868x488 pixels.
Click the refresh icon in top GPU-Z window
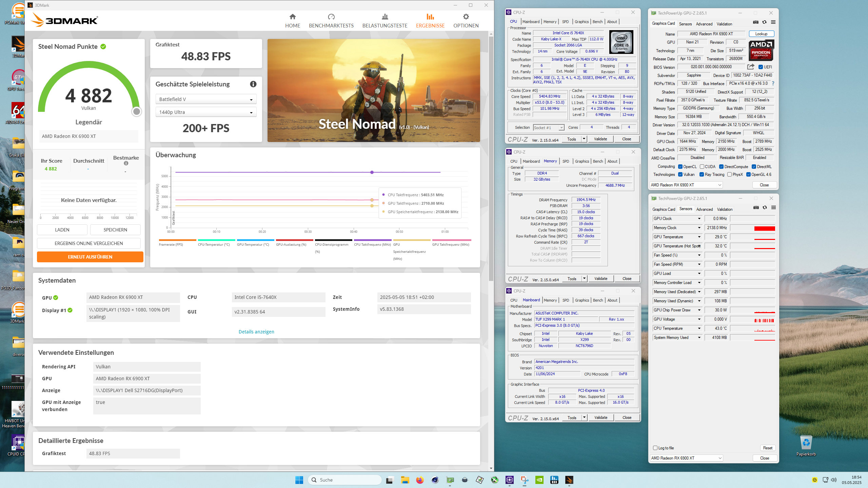[764, 22]
